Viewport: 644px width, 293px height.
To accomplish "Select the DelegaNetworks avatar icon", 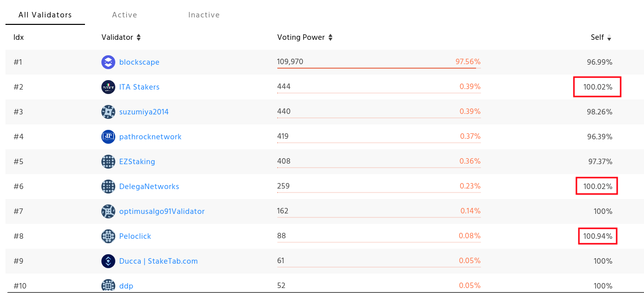I will pyautogui.click(x=108, y=186).
